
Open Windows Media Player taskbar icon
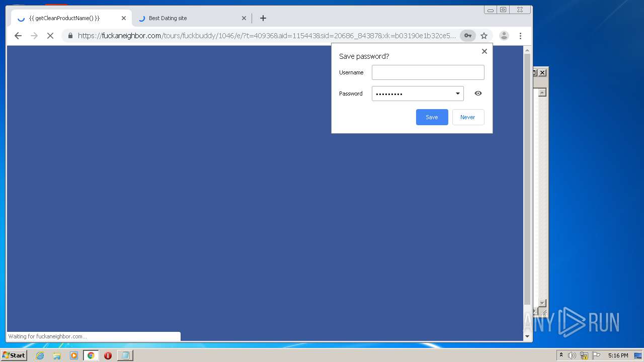point(74,355)
